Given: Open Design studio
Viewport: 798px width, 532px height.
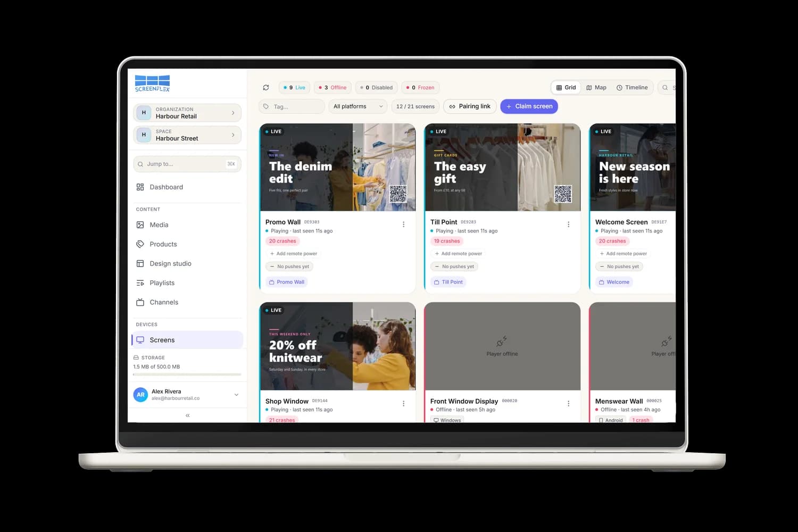Looking at the screenshot, I should [187, 264].
